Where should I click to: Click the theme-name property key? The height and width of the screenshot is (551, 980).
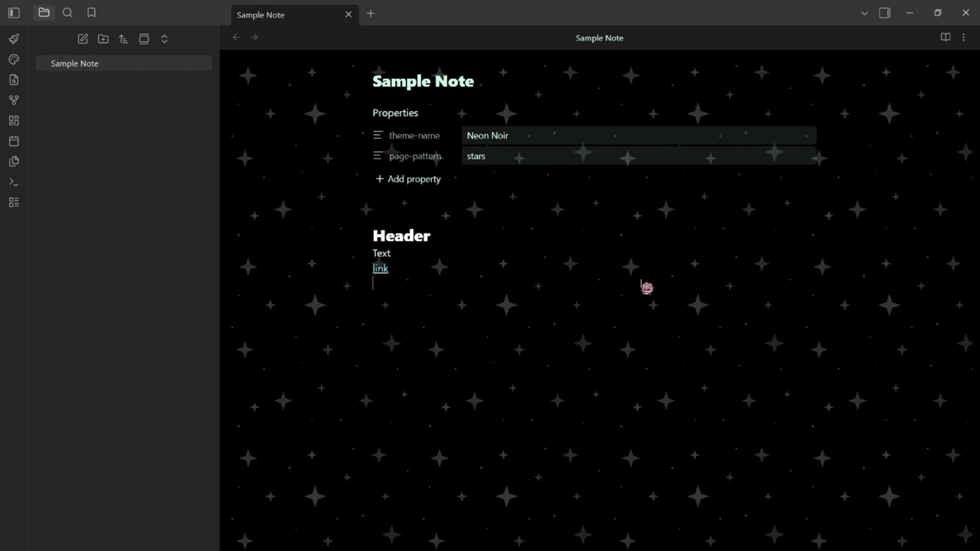pyautogui.click(x=414, y=136)
